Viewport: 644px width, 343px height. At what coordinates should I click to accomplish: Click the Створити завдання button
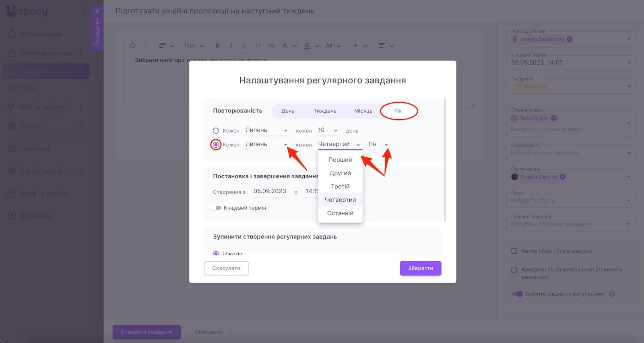tap(147, 332)
